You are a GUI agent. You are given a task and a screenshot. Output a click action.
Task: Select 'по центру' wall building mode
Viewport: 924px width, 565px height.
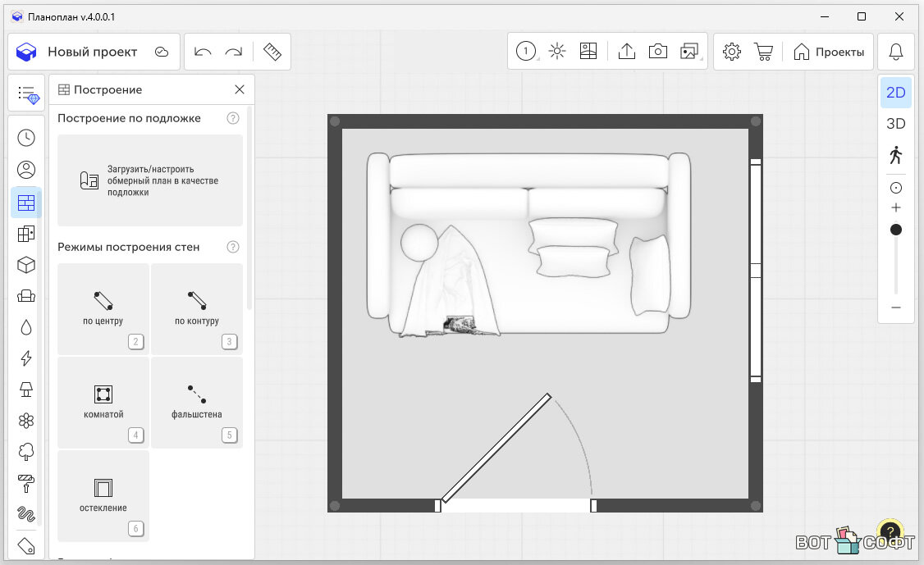(x=103, y=308)
